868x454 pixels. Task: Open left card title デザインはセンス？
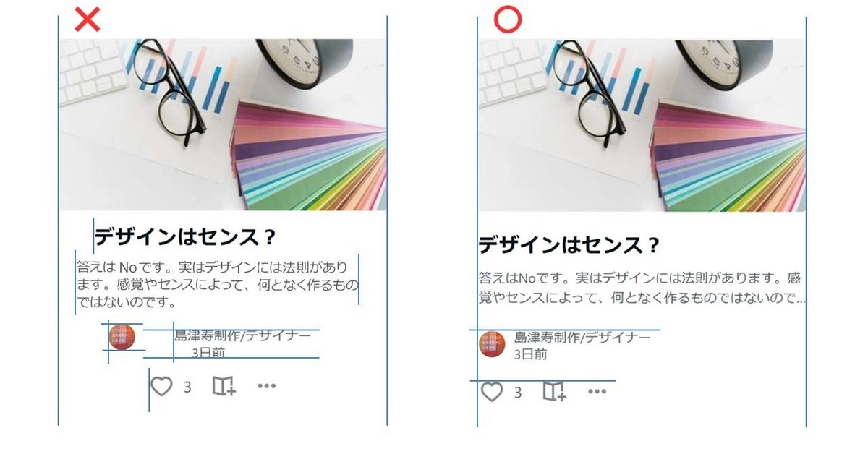point(186,236)
